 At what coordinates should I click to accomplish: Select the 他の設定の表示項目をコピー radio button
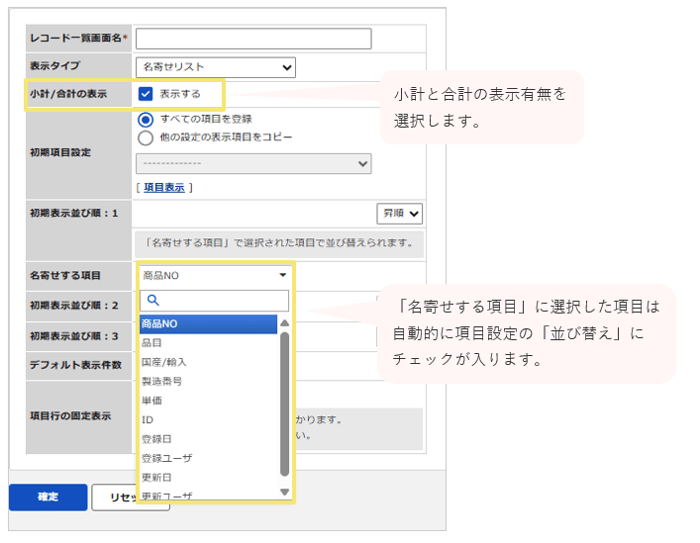coord(146,138)
